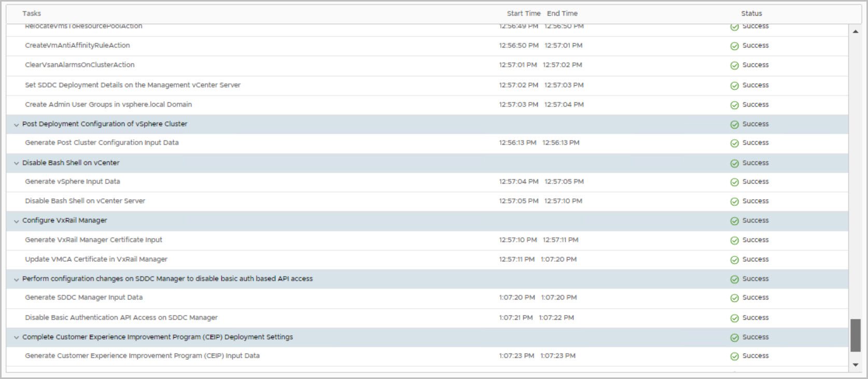Image resolution: width=868 pixels, height=379 pixels.
Task: Click status icon for Update VMCA Certificate task
Action: tap(734, 260)
